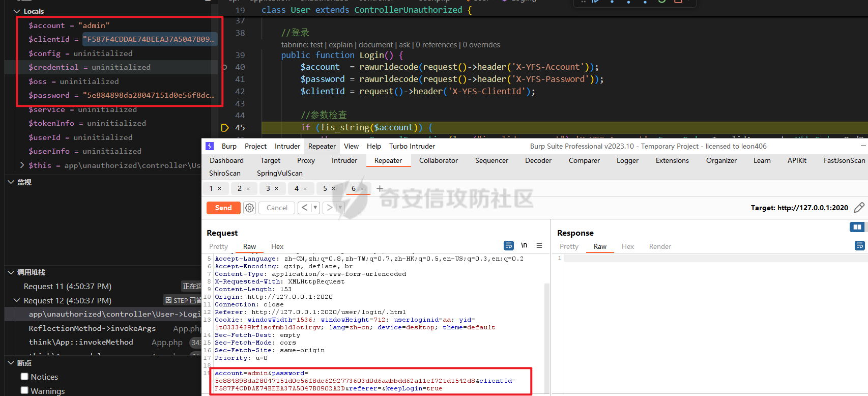Screen dimensions: 868x396
Task: Open the Burp menu
Action: pyautogui.click(x=229, y=146)
